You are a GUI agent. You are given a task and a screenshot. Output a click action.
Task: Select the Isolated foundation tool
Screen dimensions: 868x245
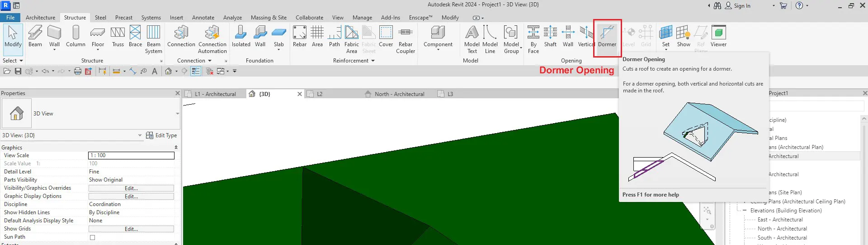coord(241,36)
